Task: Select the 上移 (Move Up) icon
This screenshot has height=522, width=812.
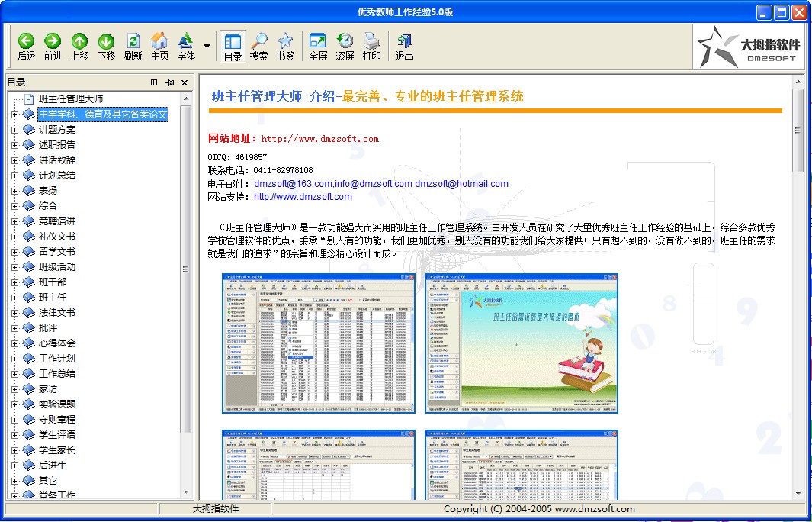Action: (x=79, y=46)
